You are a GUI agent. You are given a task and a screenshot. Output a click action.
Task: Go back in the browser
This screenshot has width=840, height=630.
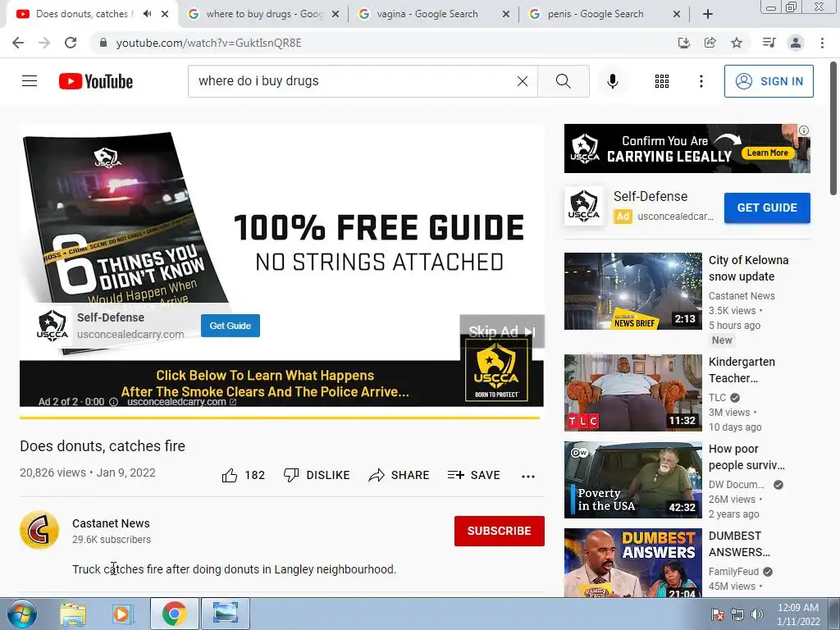(18, 43)
